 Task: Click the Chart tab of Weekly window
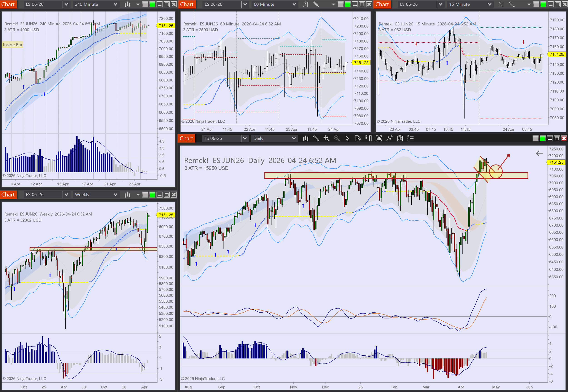coord(8,195)
